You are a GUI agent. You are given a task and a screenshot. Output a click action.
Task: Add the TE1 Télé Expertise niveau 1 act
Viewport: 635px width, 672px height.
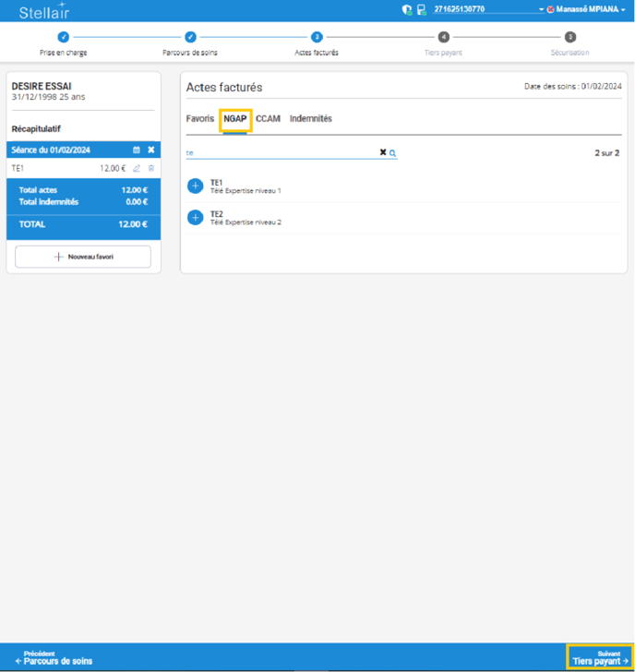(195, 186)
